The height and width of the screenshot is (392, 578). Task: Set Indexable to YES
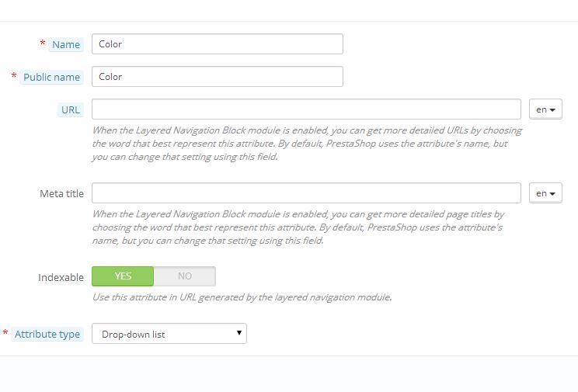[x=123, y=276]
